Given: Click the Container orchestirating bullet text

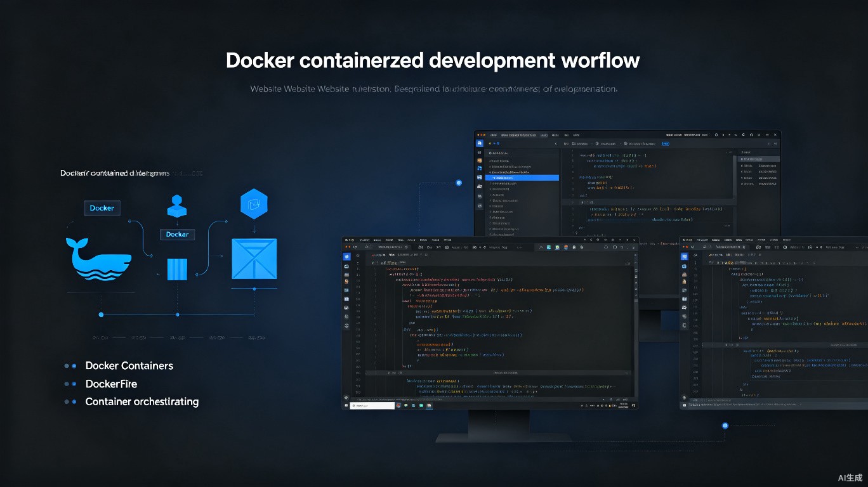Looking at the screenshot, I should pos(142,401).
